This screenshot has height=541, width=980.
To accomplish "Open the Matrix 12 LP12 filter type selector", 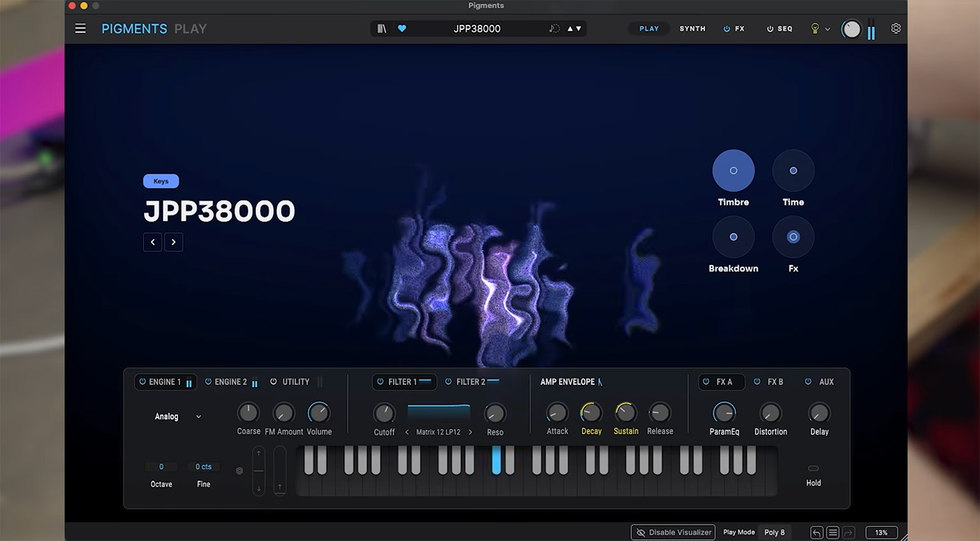I will (438, 432).
